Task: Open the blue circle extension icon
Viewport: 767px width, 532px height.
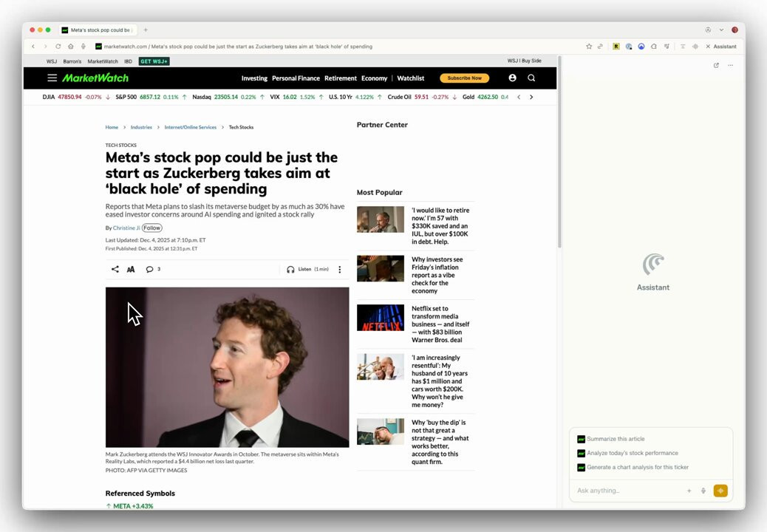Action: point(641,47)
